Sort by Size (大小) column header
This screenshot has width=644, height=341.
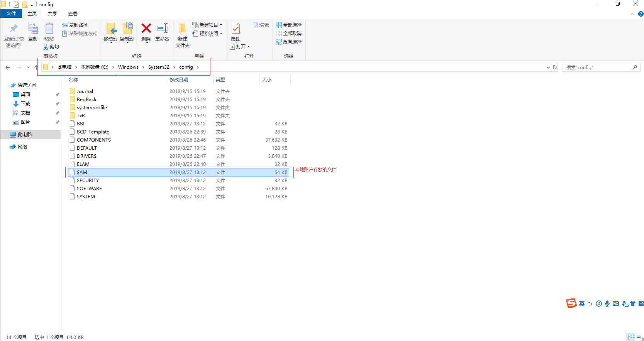[267, 80]
